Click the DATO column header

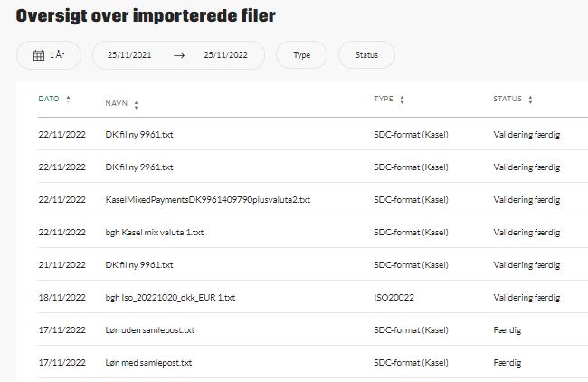pyautogui.click(x=48, y=99)
